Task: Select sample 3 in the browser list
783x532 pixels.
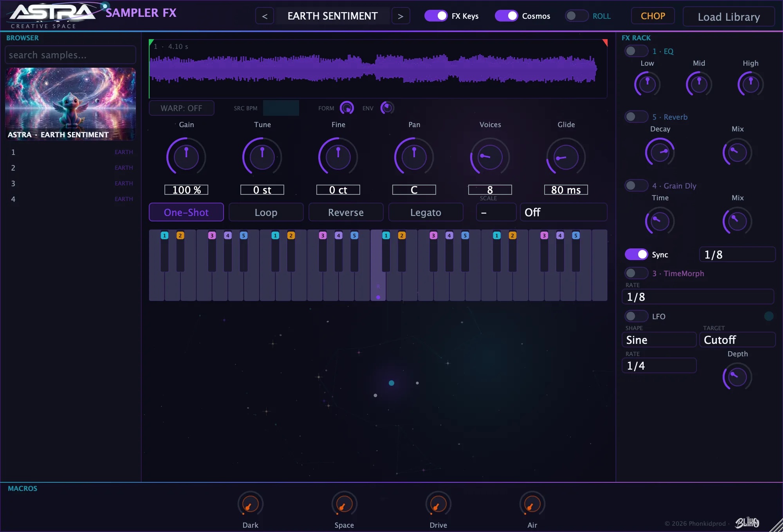Action: click(71, 183)
